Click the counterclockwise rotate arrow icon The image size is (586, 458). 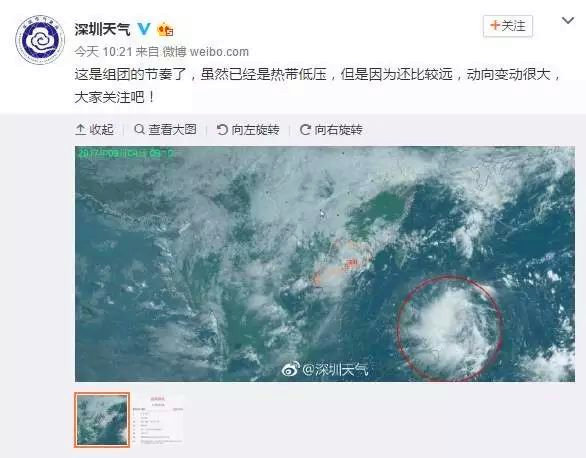[x=222, y=130]
